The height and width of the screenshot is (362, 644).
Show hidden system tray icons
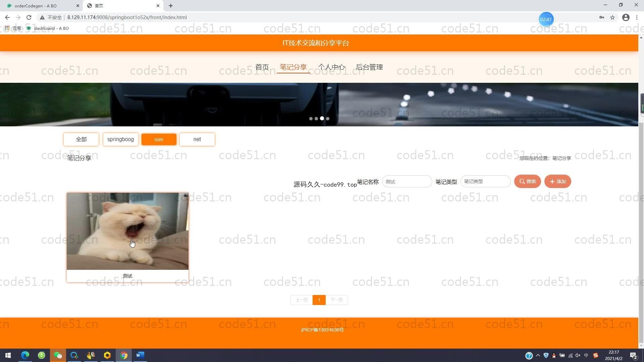click(538, 355)
